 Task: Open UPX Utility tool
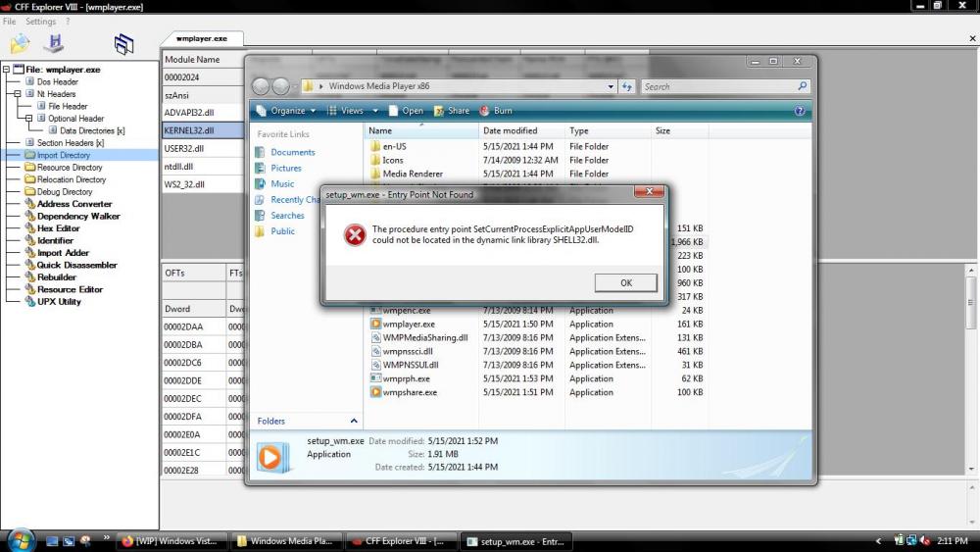59,301
